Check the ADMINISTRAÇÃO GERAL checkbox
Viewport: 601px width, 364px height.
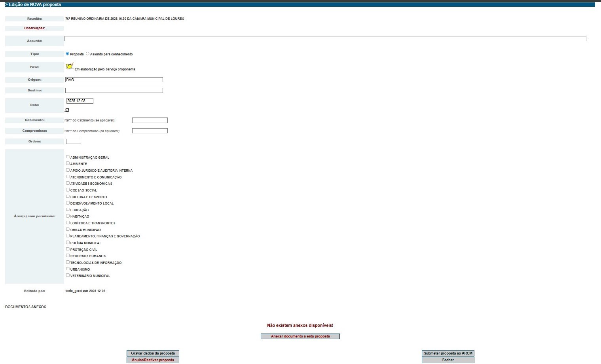68,157
